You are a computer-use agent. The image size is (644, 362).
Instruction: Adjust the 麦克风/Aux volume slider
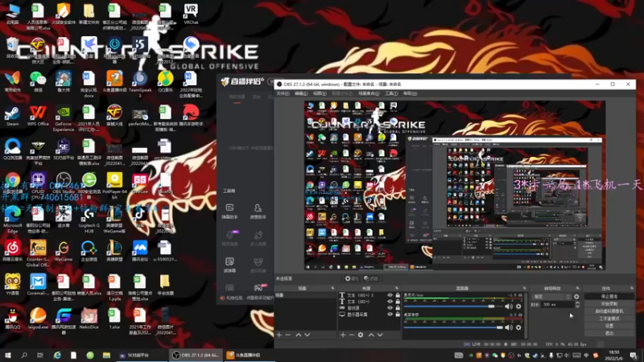coord(455,306)
